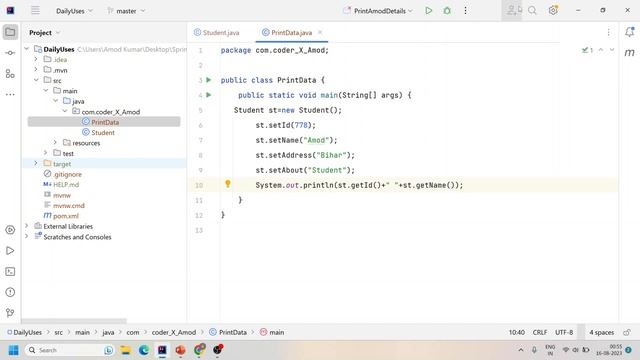Collapse the java folder
This screenshot has width=640, height=360.
(x=56, y=101)
